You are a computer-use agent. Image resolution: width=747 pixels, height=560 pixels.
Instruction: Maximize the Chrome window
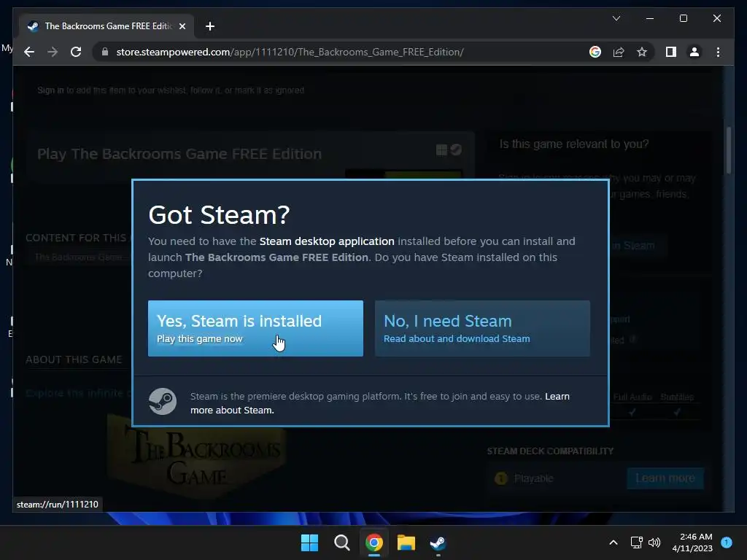point(683,18)
